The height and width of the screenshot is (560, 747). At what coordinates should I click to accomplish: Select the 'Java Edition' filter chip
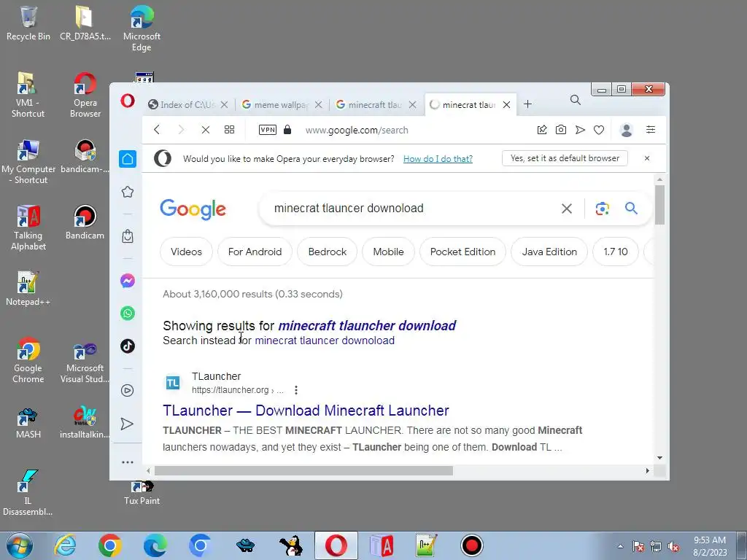pos(549,252)
